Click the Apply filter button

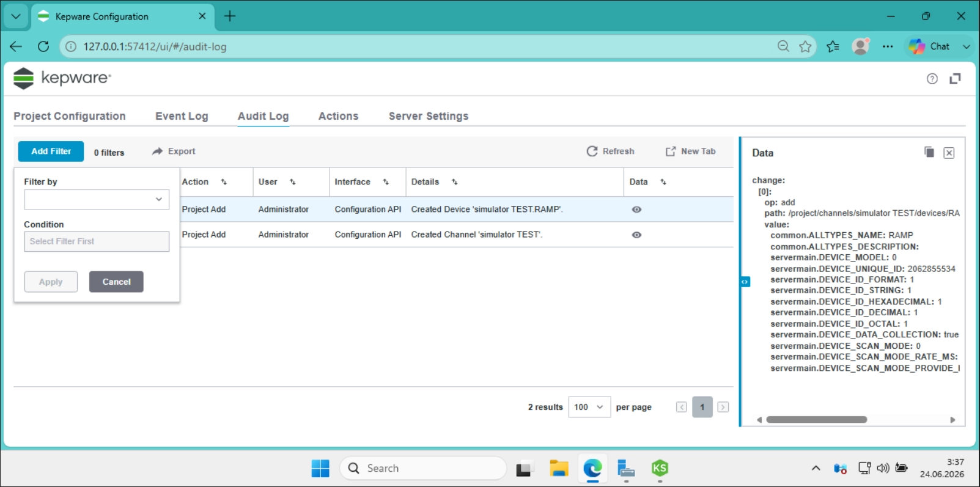point(51,282)
